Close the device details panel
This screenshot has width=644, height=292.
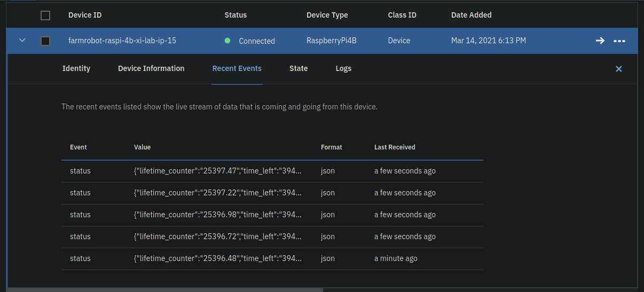(x=618, y=69)
